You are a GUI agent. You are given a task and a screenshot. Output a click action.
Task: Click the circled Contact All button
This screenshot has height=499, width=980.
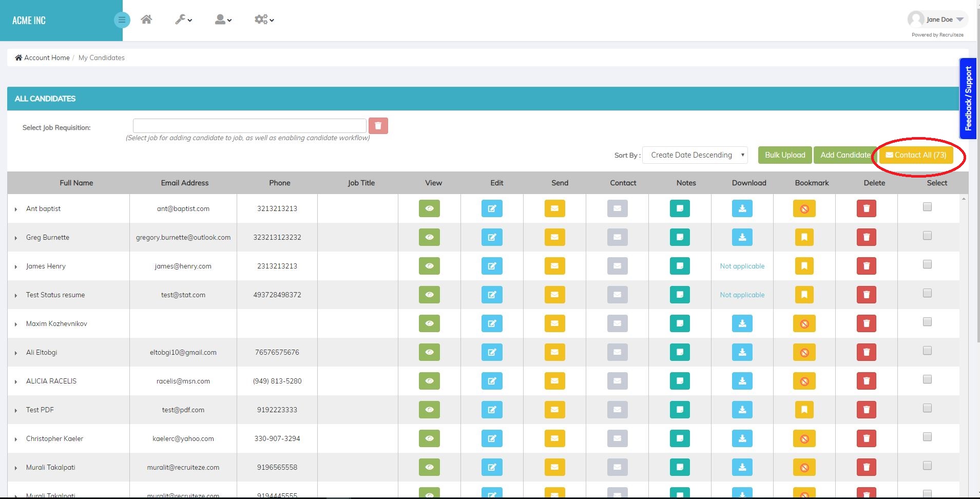coord(916,155)
